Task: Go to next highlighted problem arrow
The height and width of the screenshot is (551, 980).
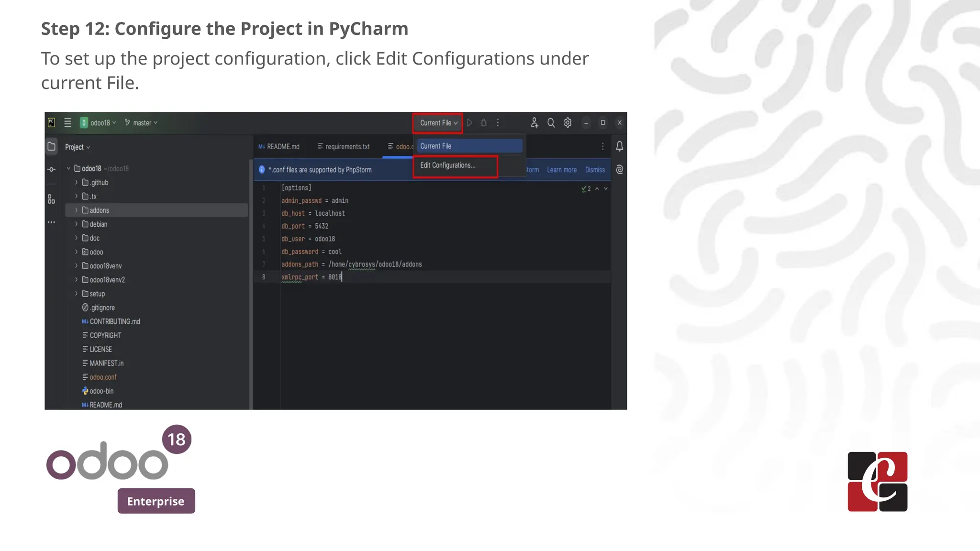Action: [606, 188]
